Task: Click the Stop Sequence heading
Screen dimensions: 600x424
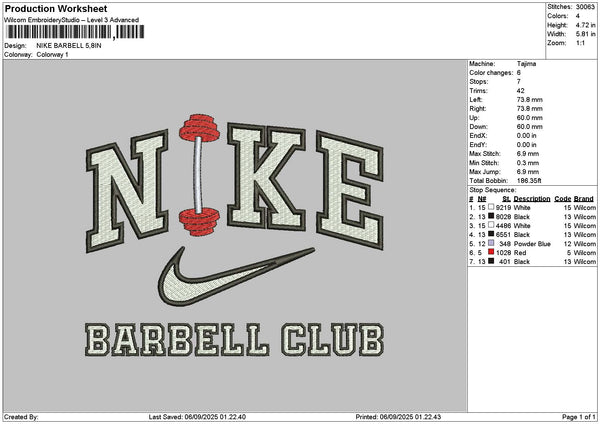Action: pyautogui.click(x=493, y=190)
